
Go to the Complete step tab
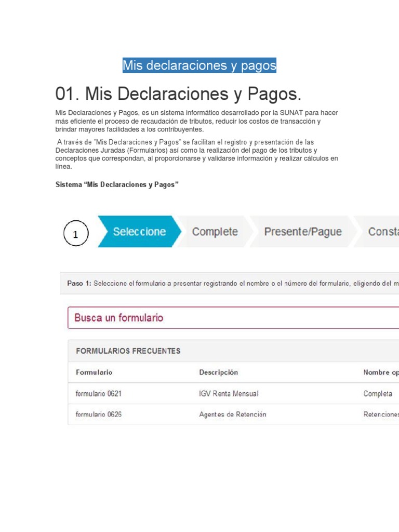215,231
